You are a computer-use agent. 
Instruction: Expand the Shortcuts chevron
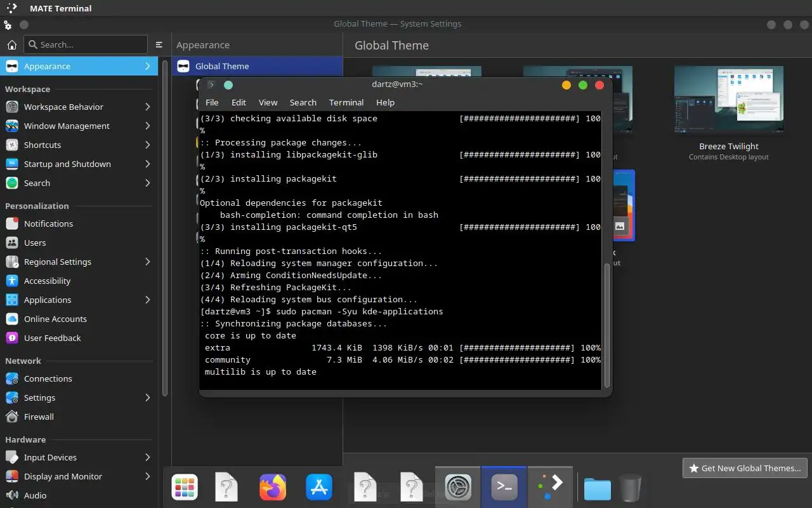pyautogui.click(x=147, y=145)
